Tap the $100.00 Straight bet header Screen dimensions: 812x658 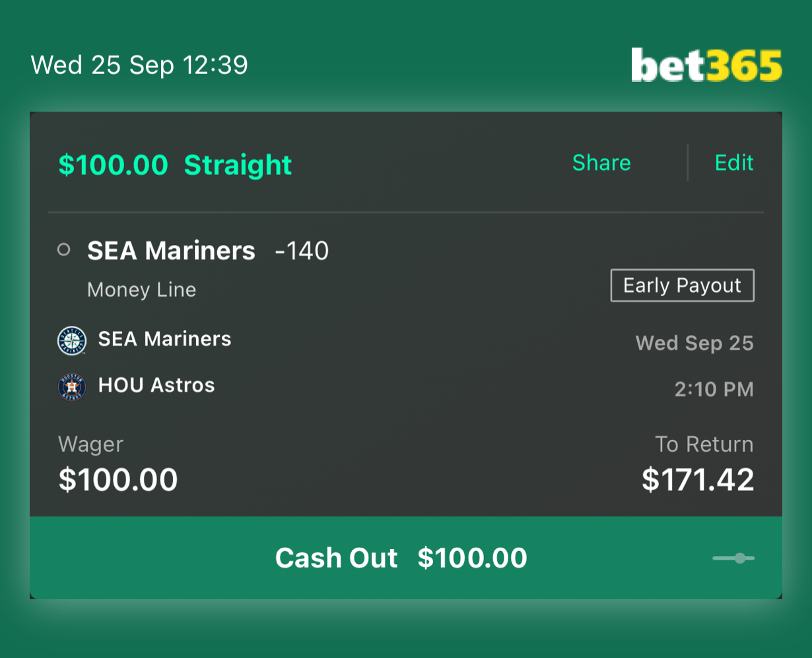pyautogui.click(x=174, y=164)
